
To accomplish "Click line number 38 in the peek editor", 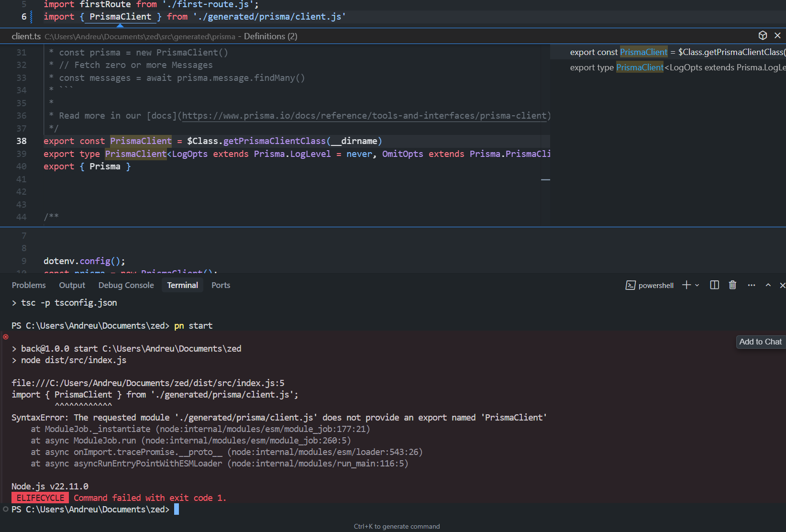I will (x=22, y=141).
